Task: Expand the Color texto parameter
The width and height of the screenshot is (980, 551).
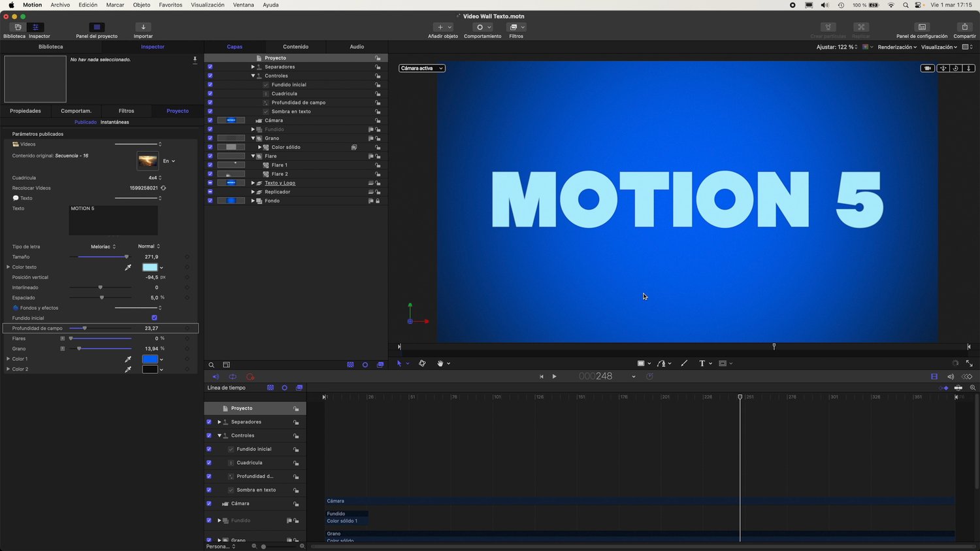Action: click(x=8, y=267)
